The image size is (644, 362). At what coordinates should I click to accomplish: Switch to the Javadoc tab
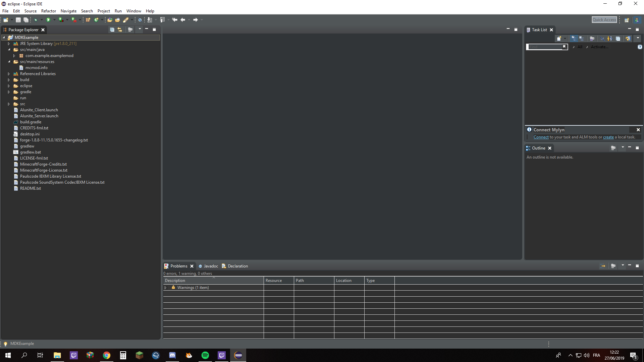pos(211,266)
